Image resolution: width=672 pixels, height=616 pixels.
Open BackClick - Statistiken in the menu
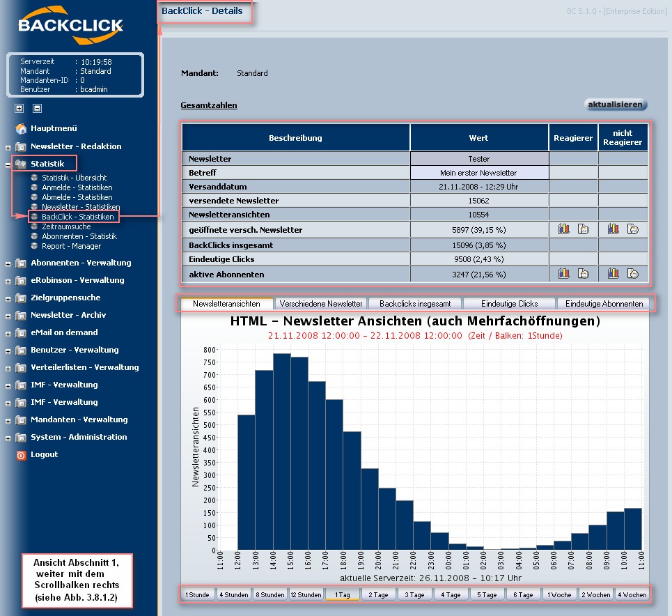(x=77, y=217)
